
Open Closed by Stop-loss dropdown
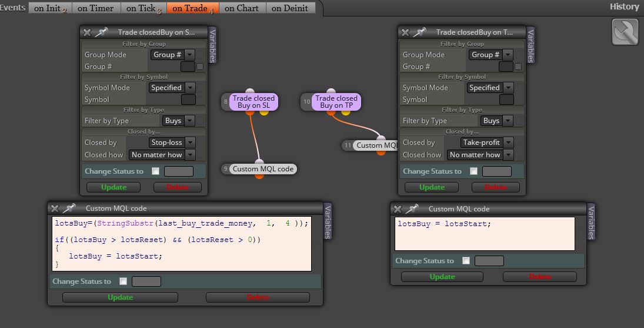coord(172,143)
